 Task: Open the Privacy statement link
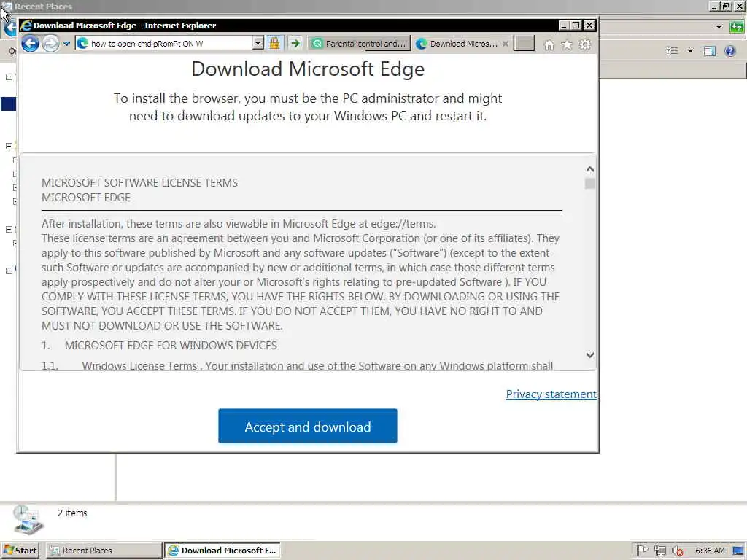(x=551, y=394)
